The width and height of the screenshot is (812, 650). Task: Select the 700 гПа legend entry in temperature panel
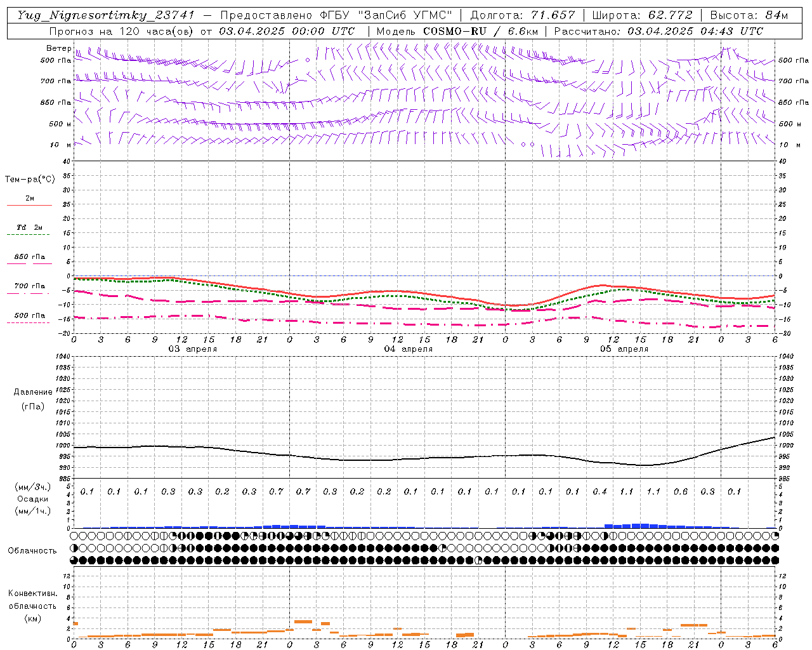point(29,286)
